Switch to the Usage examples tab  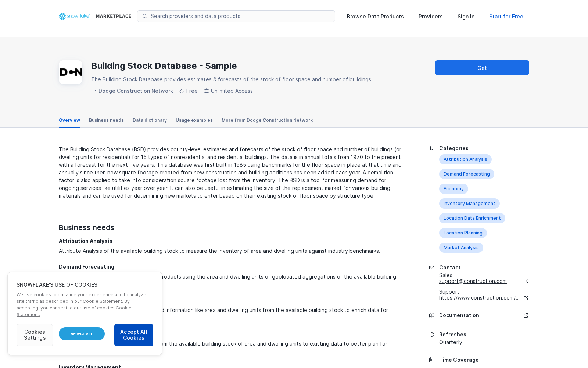194,120
